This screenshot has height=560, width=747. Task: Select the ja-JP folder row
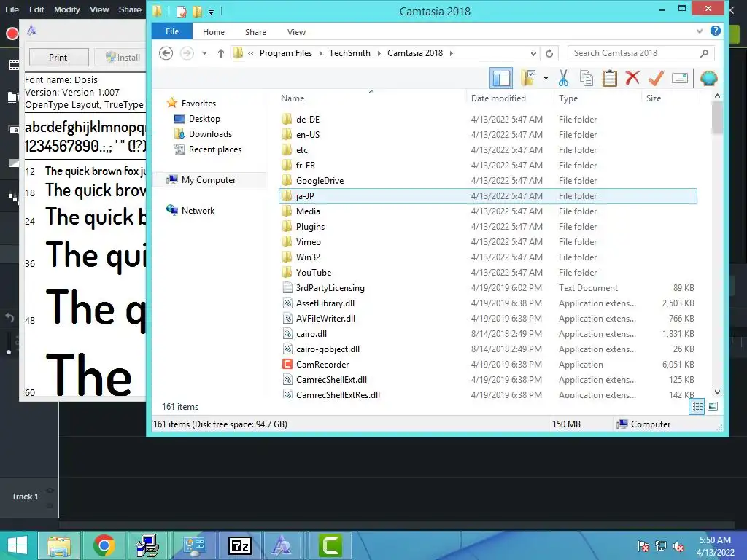coord(488,195)
